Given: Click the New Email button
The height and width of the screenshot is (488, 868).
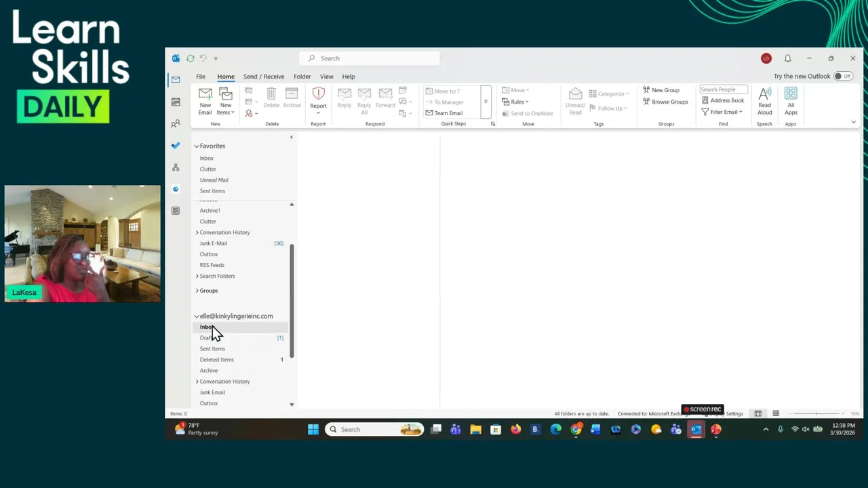Looking at the screenshot, I should pos(205,101).
